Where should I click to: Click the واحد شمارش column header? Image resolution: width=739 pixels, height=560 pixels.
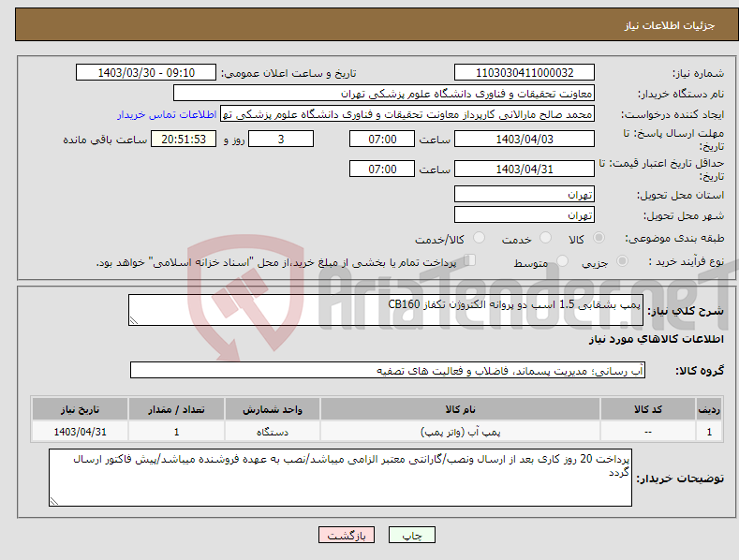pos(273,409)
